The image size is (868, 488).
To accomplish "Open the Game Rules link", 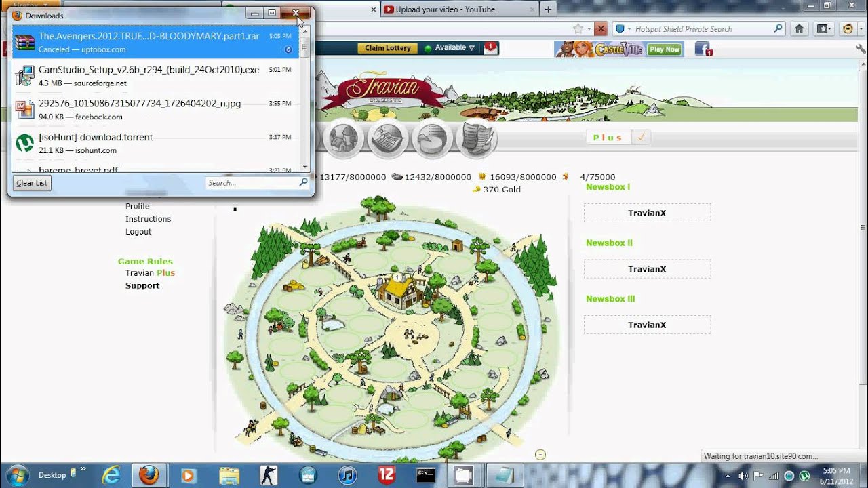I will click(x=145, y=261).
